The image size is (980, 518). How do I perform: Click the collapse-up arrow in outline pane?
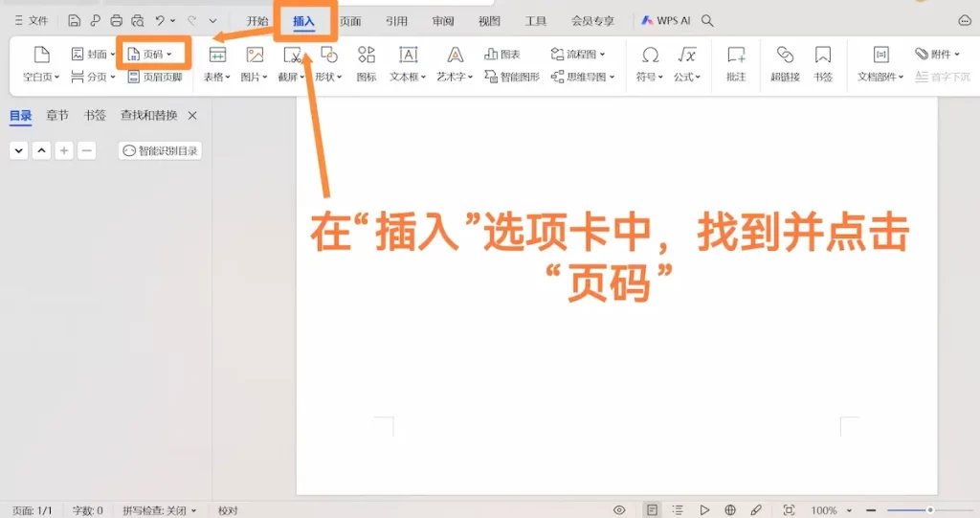click(41, 150)
